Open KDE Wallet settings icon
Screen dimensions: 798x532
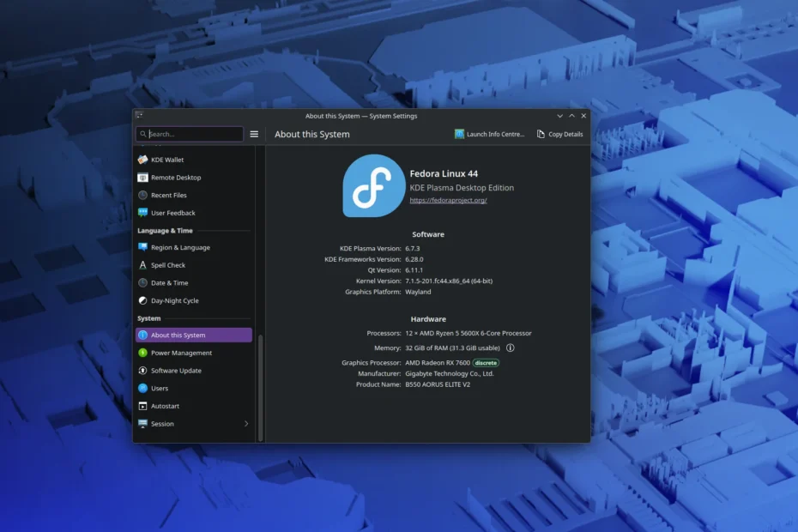142,160
